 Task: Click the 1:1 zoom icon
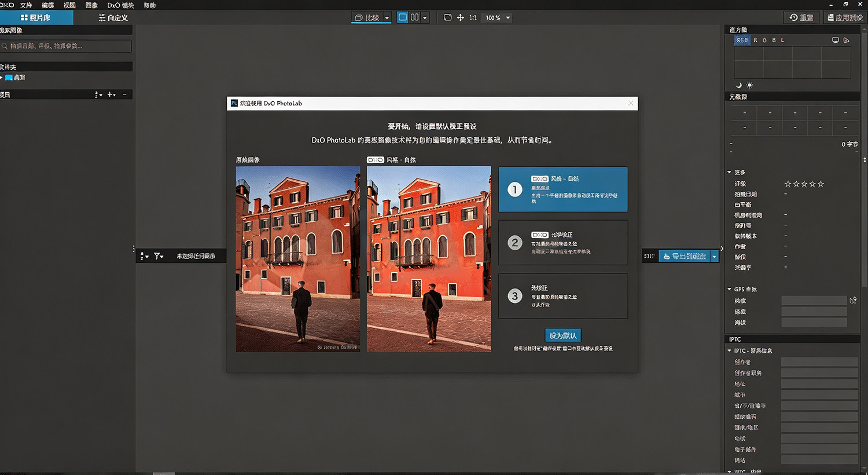pyautogui.click(x=473, y=17)
